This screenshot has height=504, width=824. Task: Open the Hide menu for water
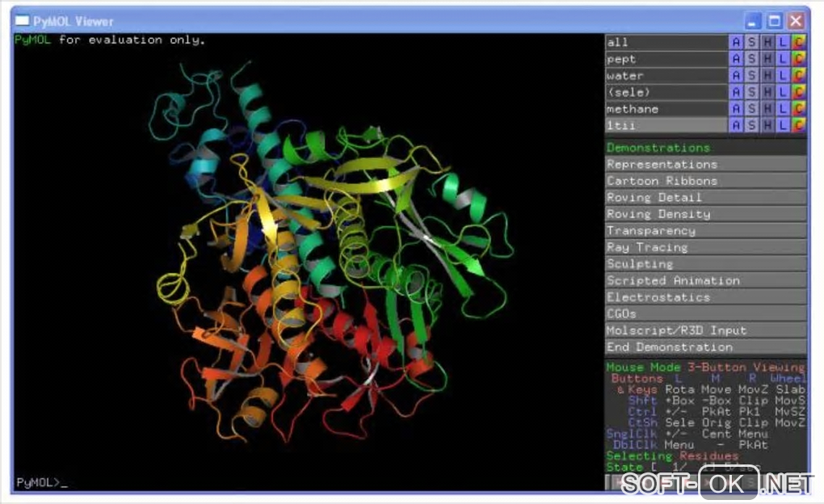coord(767,76)
